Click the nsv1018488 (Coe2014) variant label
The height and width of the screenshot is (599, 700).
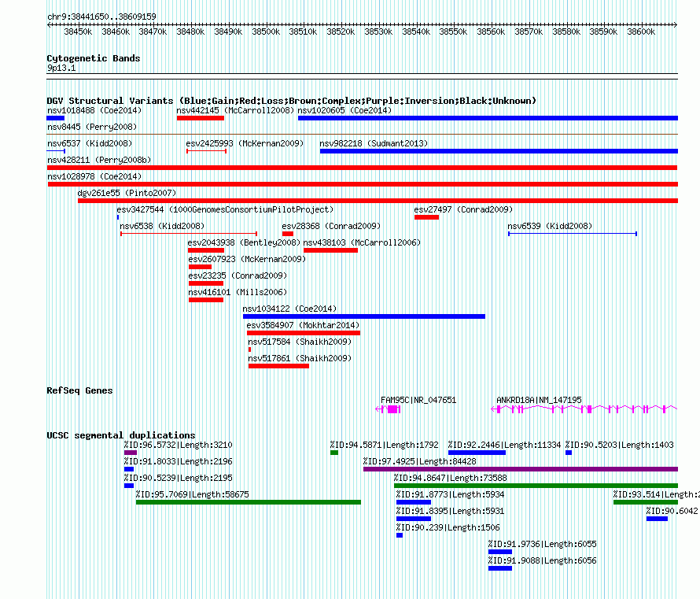coord(94,110)
